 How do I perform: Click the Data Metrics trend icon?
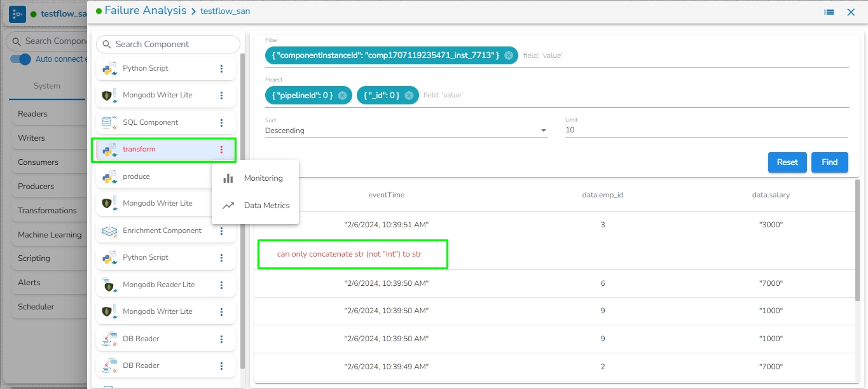(x=228, y=206)
